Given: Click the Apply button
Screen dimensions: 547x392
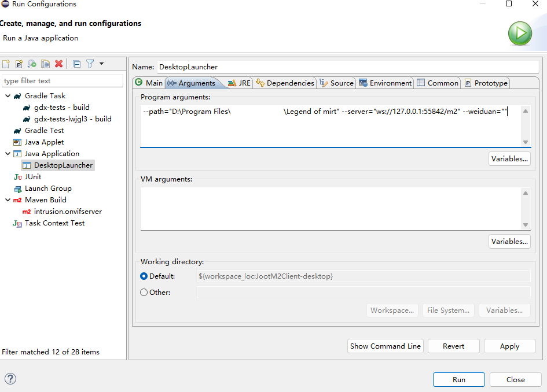Looking at the screenshot, I should [x=509, y=346].
